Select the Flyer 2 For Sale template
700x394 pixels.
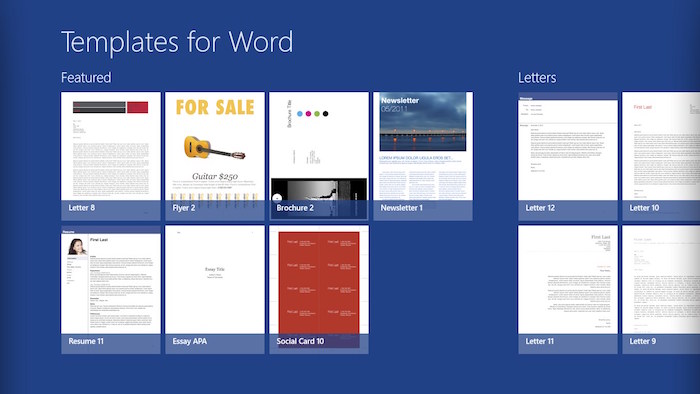click(215, 156)
